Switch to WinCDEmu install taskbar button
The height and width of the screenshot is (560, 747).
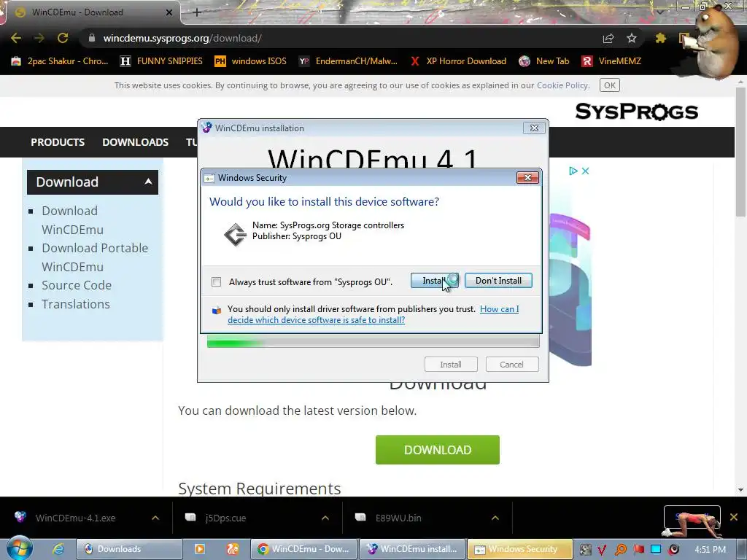coord(412,549)
